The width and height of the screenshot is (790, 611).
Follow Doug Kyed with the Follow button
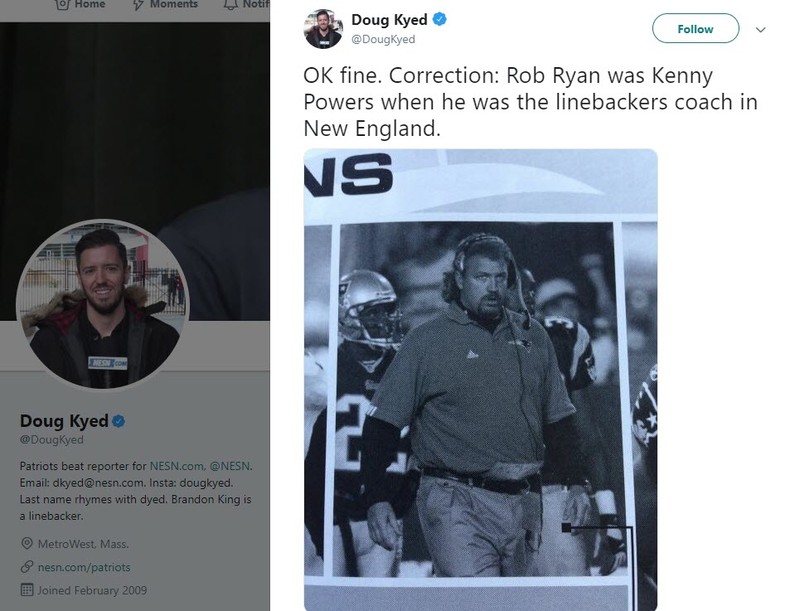(695, 29)
